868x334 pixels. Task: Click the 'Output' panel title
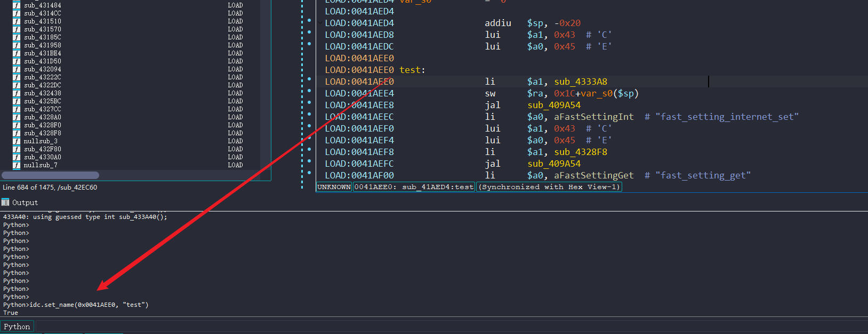[x=25, y=203]
